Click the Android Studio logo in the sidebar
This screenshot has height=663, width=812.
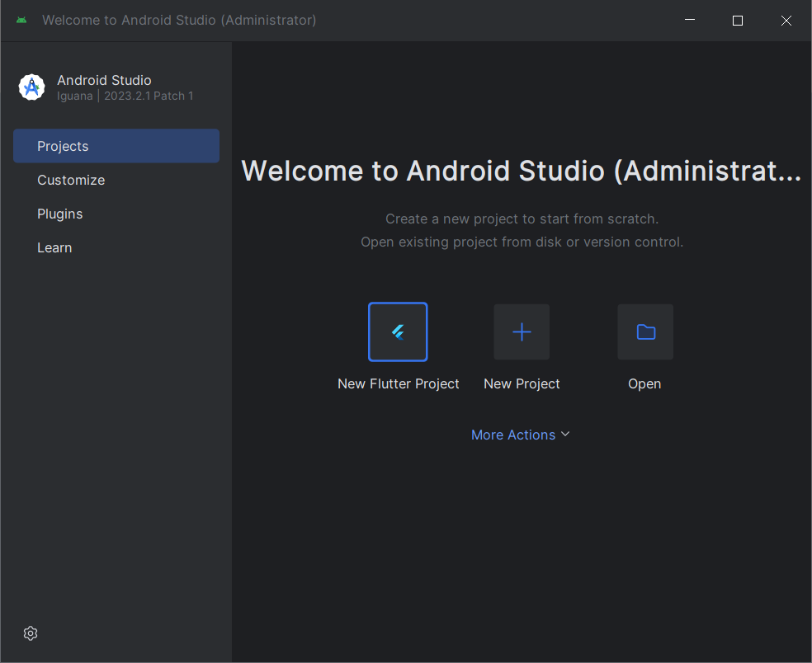[x=31, y=87]
